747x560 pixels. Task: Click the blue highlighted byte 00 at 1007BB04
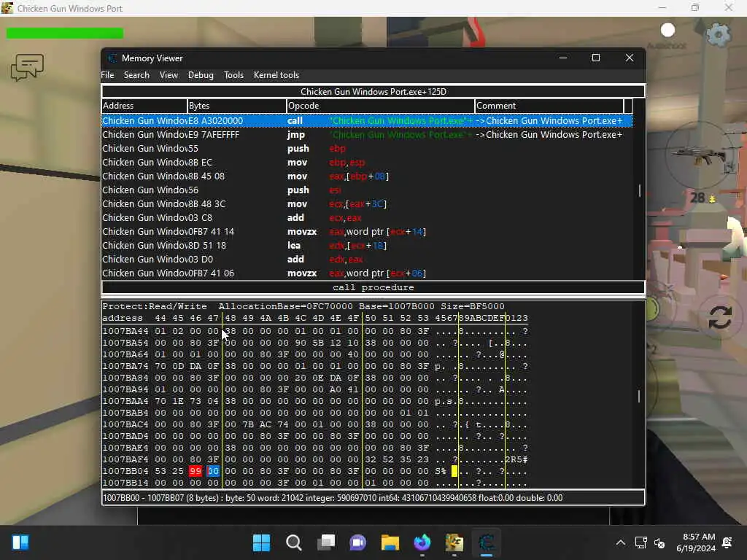point(213,471)
